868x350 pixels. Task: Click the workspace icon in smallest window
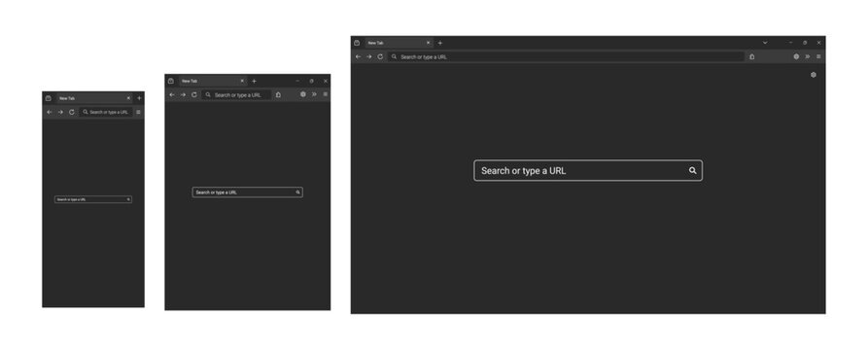(x=49, y=98)
